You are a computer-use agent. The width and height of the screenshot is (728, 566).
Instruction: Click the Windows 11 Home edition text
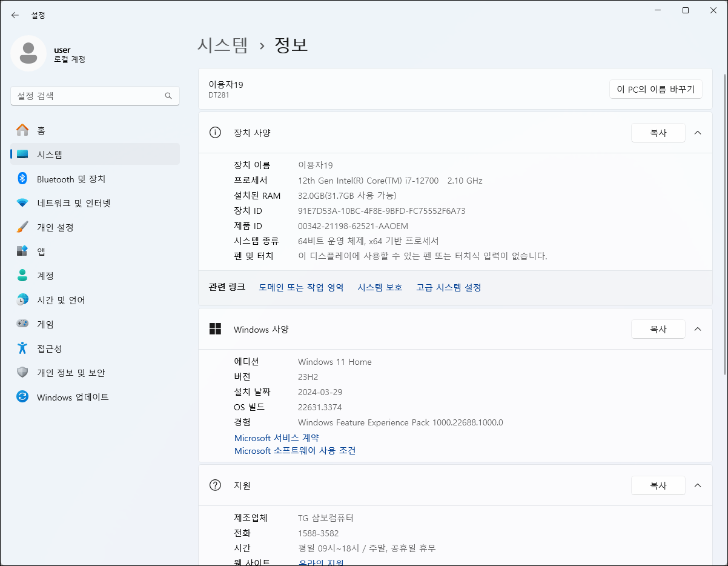[x=335, y=362]
